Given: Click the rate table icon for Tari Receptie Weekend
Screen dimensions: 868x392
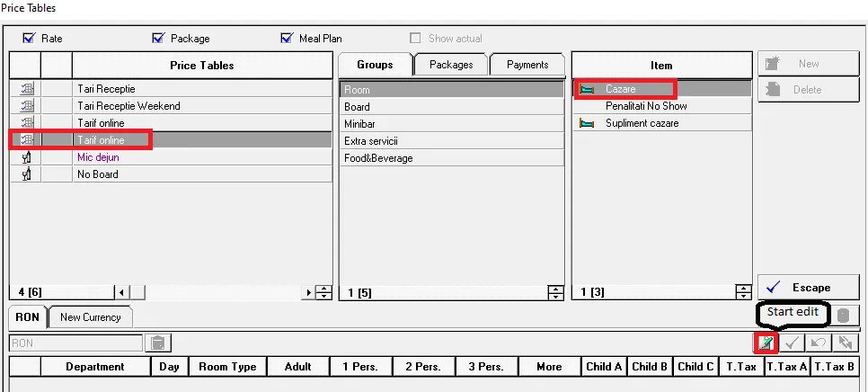Looking at the screenshot, I should click(x=26, y=106).
